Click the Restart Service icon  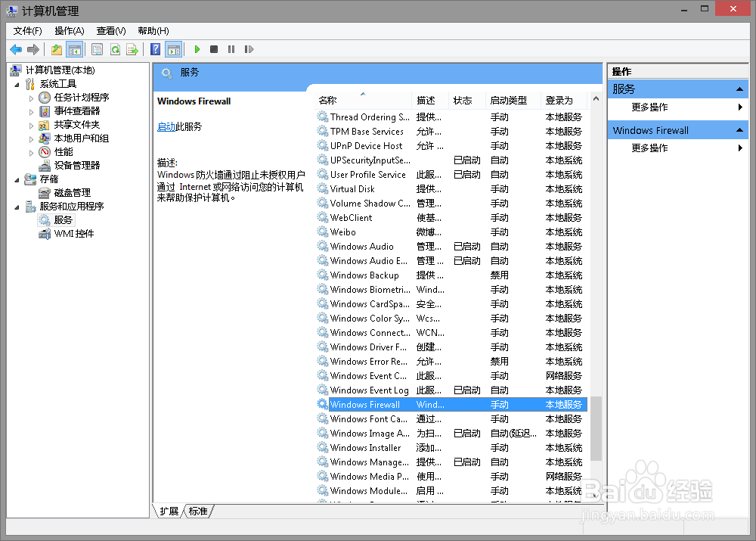249,48
